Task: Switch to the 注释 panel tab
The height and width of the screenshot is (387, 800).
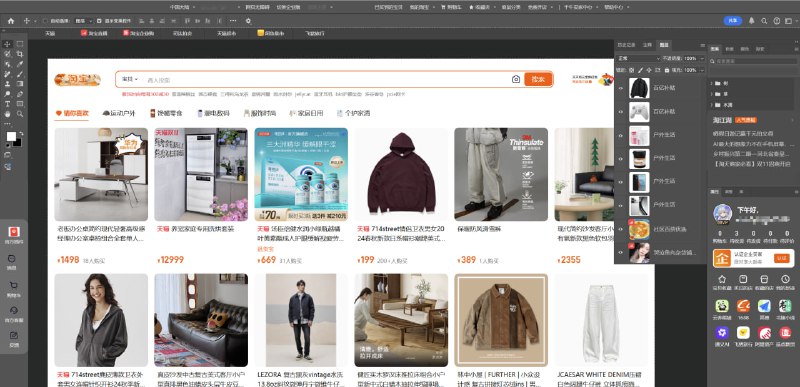Action: pos(647,45)
